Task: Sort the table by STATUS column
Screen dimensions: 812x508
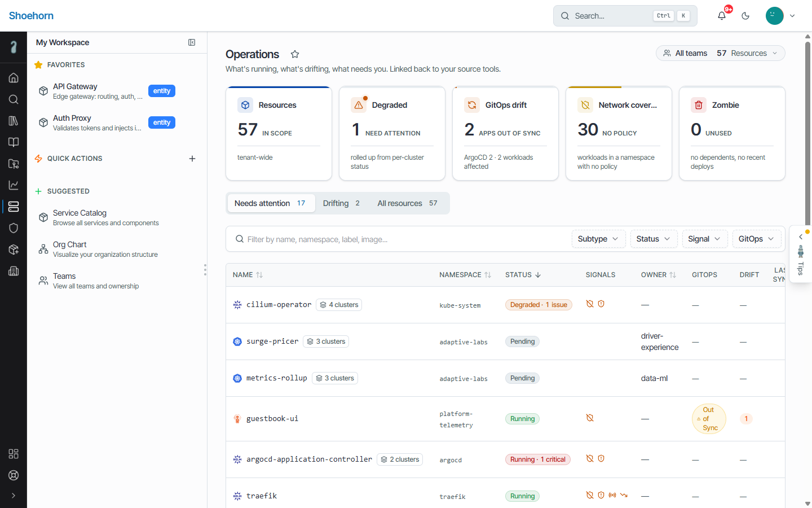Action: [x=523, y=275]
